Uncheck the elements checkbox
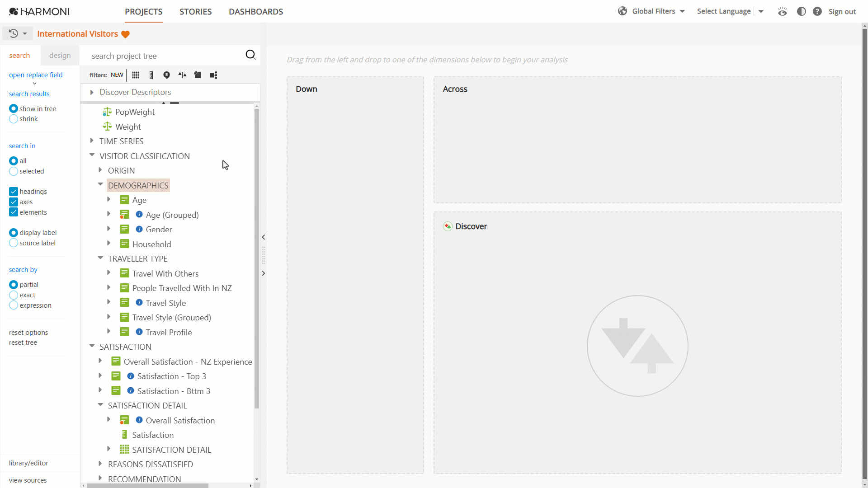This screenshot has width=868, height=488. (14, 212)
